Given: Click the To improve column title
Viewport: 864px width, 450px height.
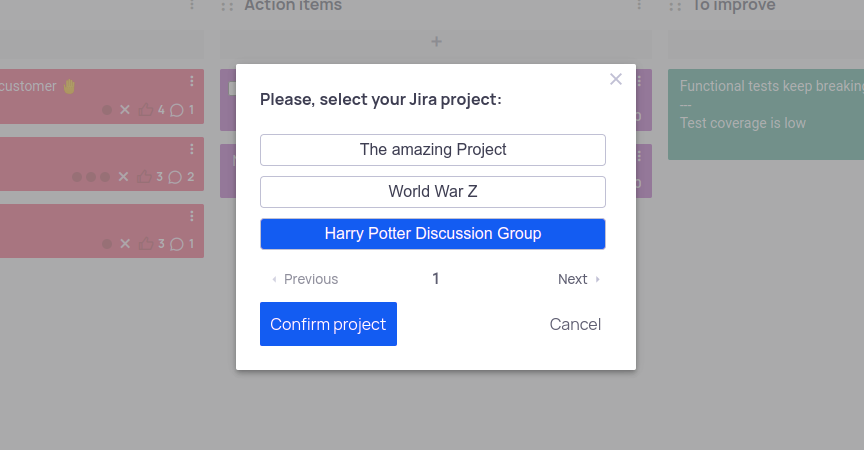Looking at the screenshot, I should 733,6.
